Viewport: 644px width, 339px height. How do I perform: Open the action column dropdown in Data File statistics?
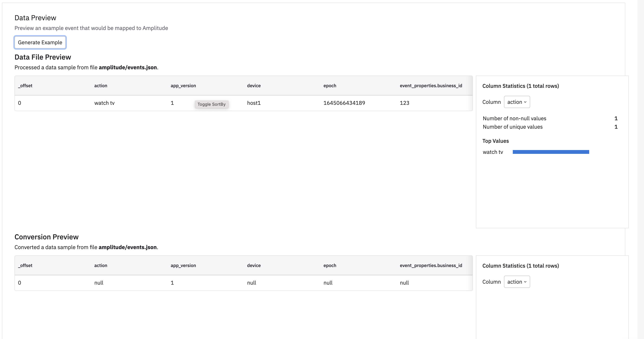[x=517, y=102]
